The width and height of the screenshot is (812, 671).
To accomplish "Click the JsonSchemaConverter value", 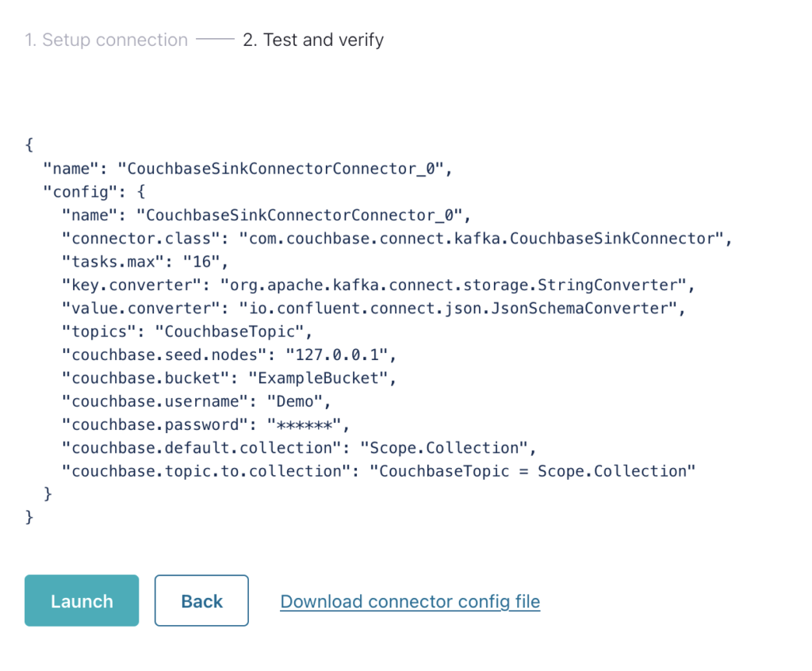I will coord(459,309).
